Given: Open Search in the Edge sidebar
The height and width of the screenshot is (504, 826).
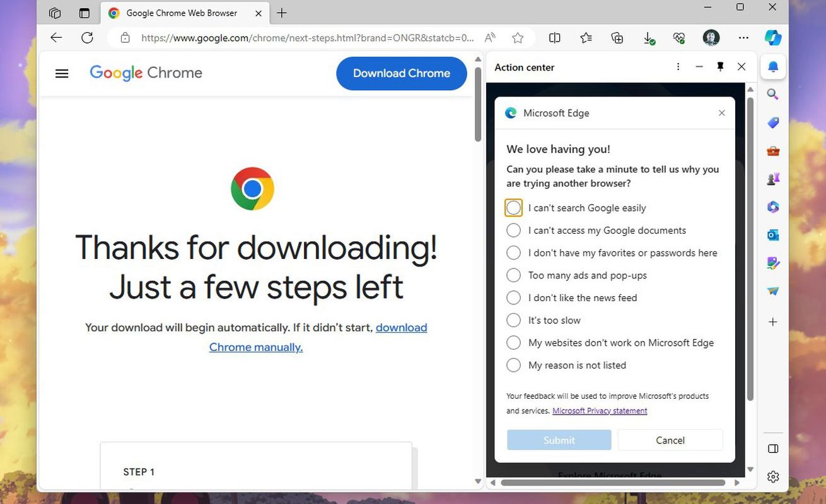Looking at the screenshot, I should [x=773, y=94].
